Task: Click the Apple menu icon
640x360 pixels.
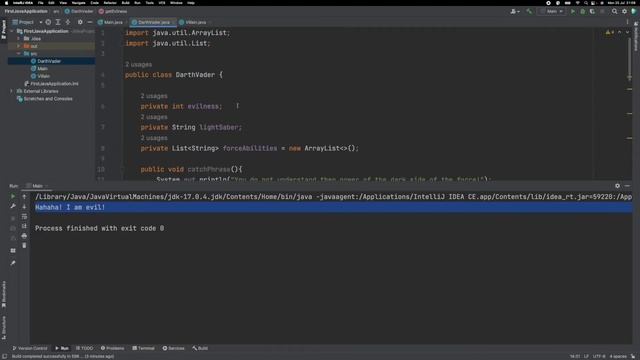Action: click(6, 3)
